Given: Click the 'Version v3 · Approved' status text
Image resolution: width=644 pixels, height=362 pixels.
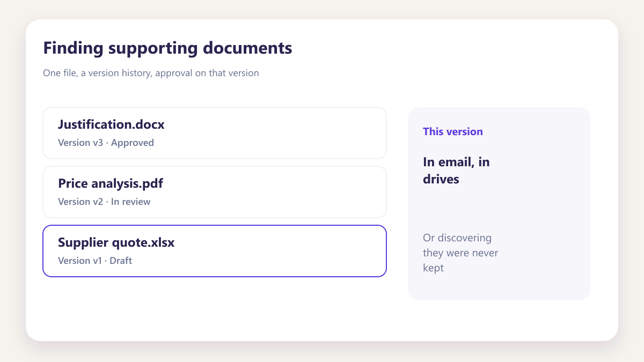Looking at the screenshot, I should pos(106,143).
